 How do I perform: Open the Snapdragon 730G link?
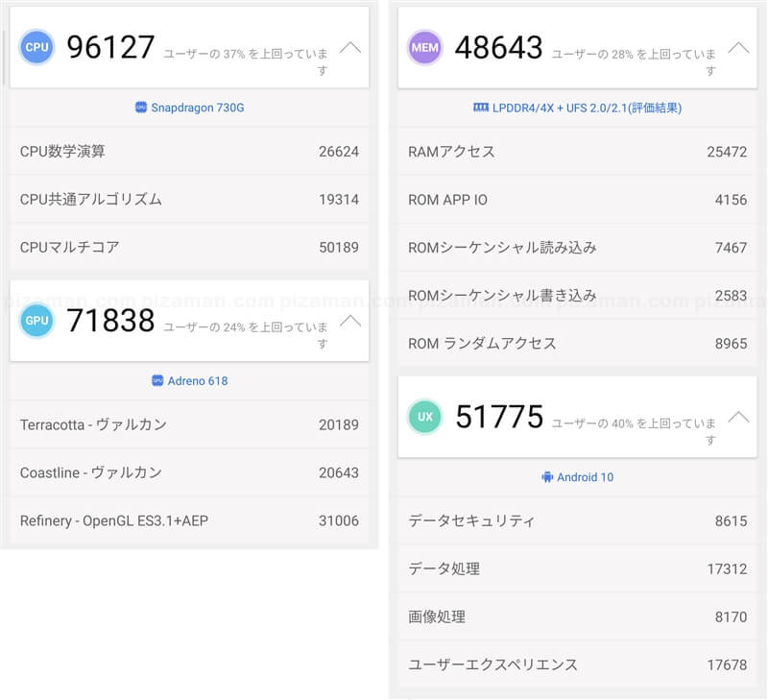[x=198, y=108]
